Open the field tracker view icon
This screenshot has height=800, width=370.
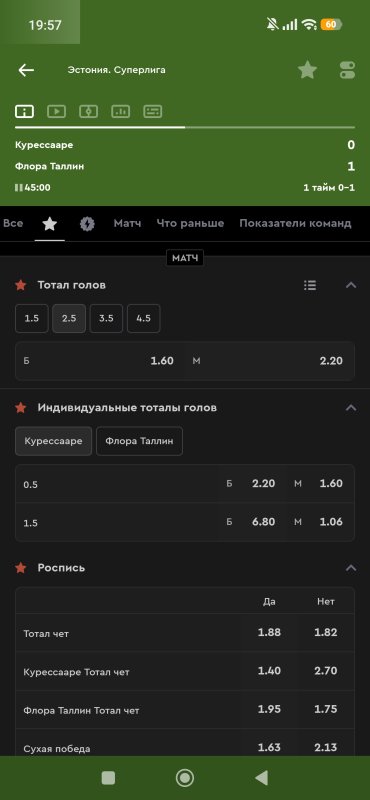[x=88, y=111]
